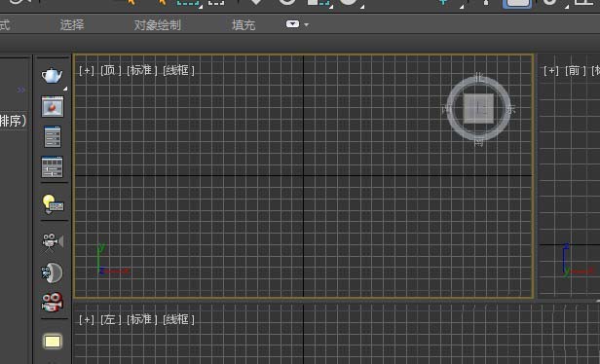Screen dimensions: 600x364
Task: Click the table panel icon with sliders
Action: click(52, 166)
